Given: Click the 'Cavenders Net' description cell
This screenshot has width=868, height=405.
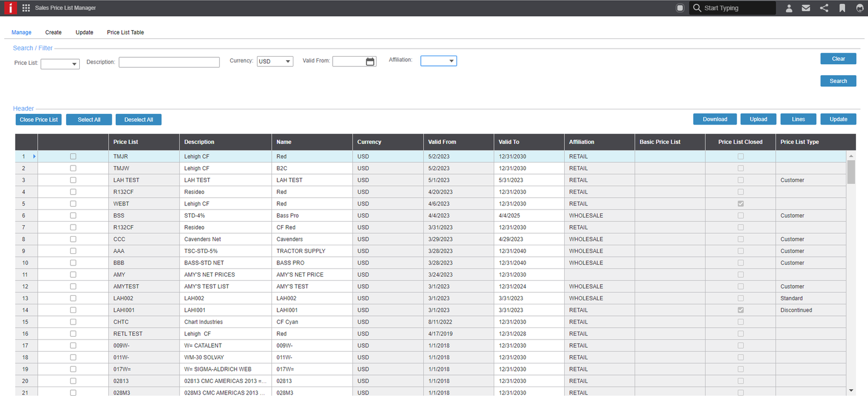Looking at the screenshot, I should (226, 239).
